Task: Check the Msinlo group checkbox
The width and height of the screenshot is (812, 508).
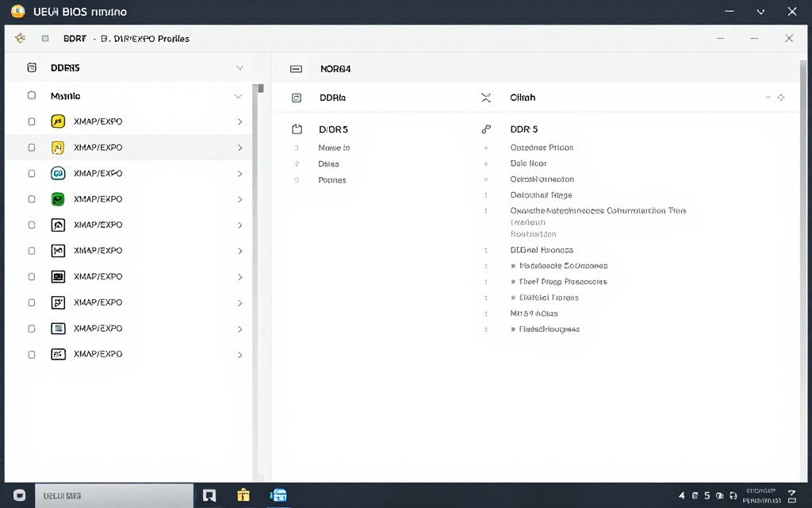Action: tap(32, 95)
